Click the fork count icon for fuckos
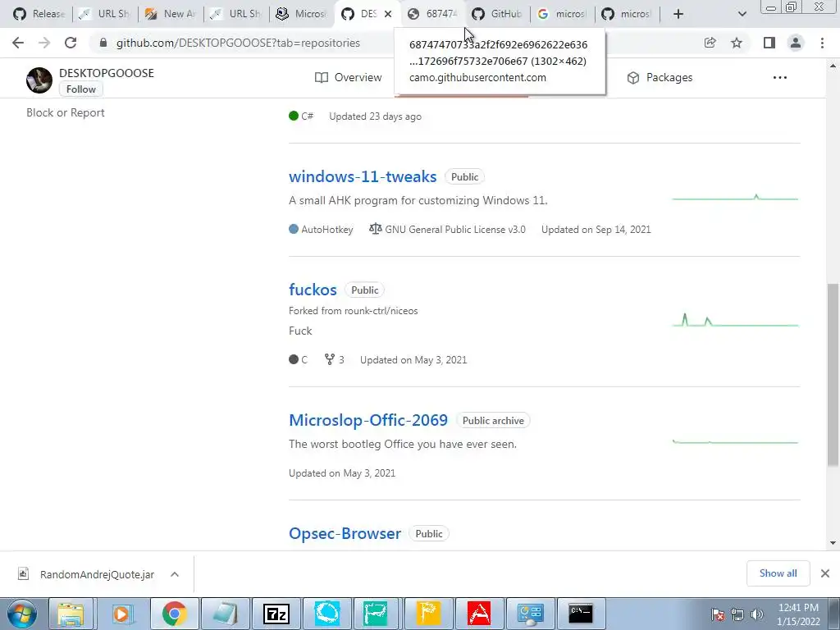The width and height of the screenshot is (840, 630). 330,359
